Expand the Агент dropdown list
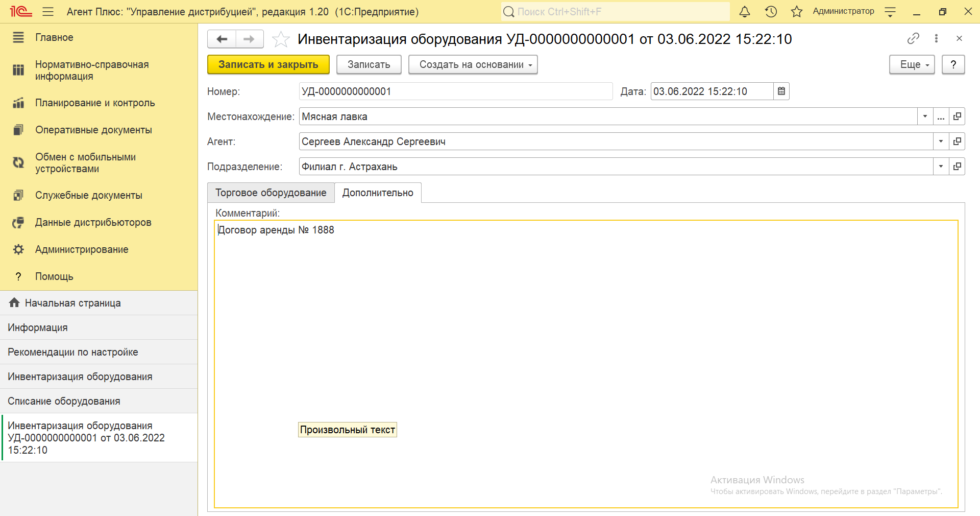Viewport: 980px width, 516px height. click(941, 142)
